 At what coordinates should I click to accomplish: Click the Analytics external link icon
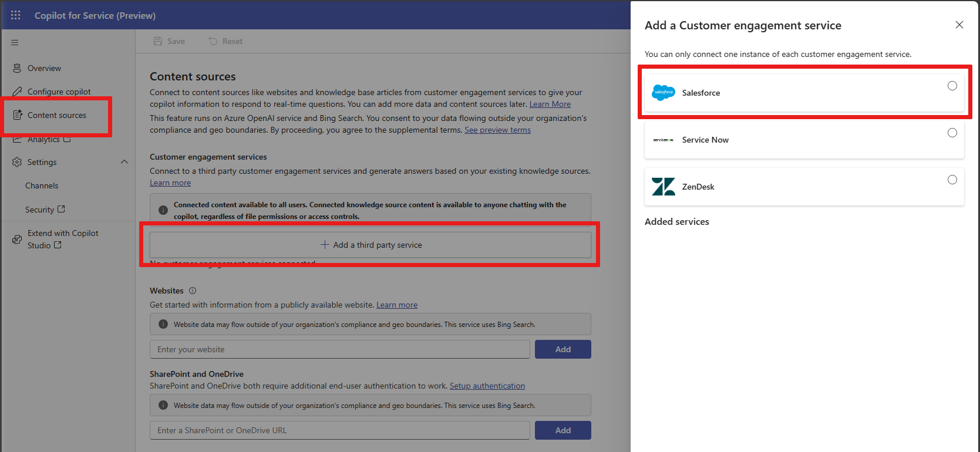tap(67, 139)
